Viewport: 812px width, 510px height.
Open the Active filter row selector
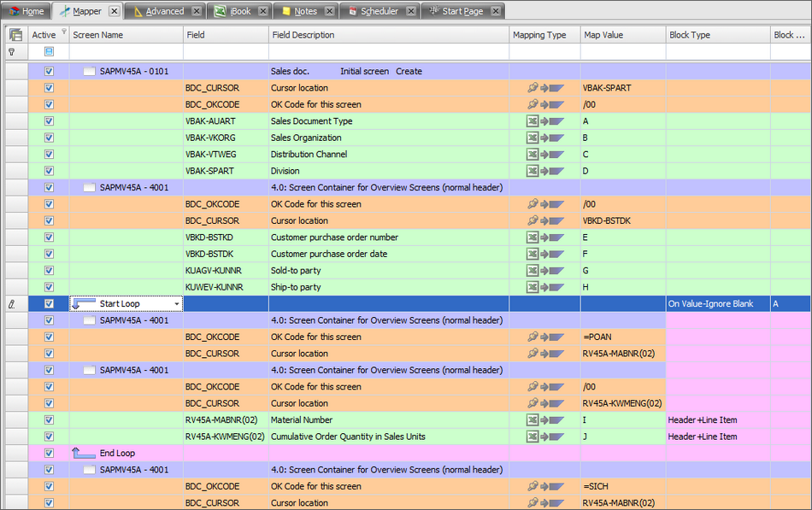click(x=49, y=52)
